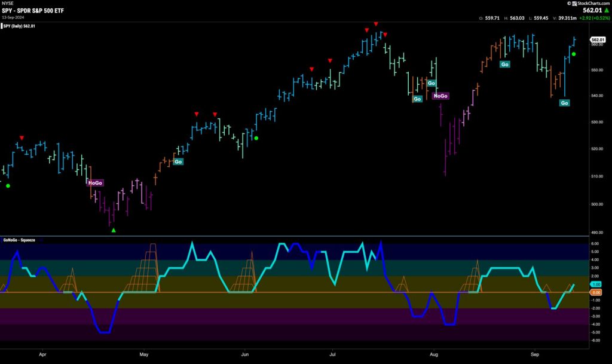Click the SPY (Daily) 562.01 legend label
Image resolution: width=612 pixels, height=364 pixels.
point(19,26)
